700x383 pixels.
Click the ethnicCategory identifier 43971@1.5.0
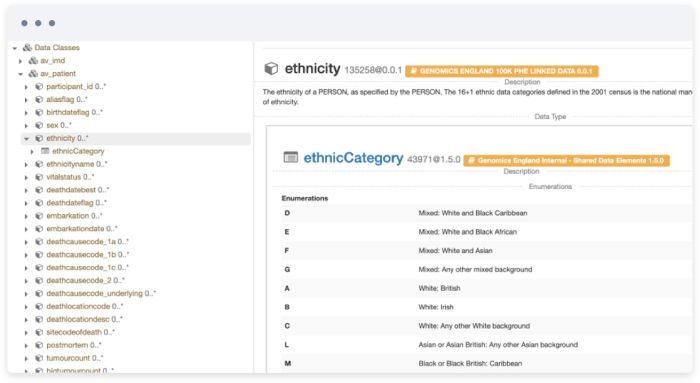[433, 160]
